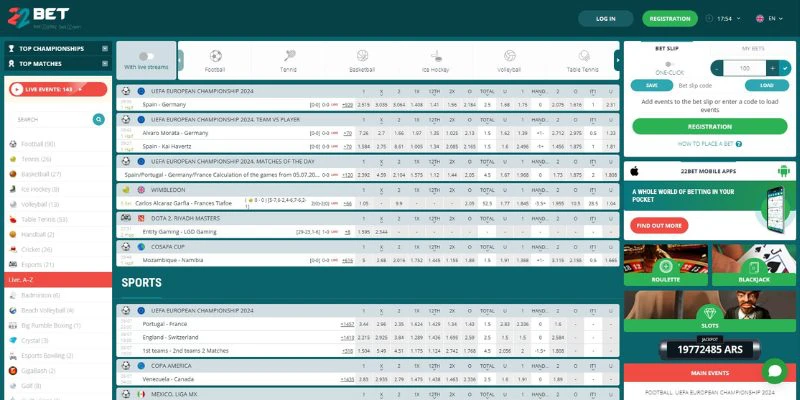The height and width of the screenshot is (400, 800).
Task: Increase the bet stake with plus
Action: (773, 68)
